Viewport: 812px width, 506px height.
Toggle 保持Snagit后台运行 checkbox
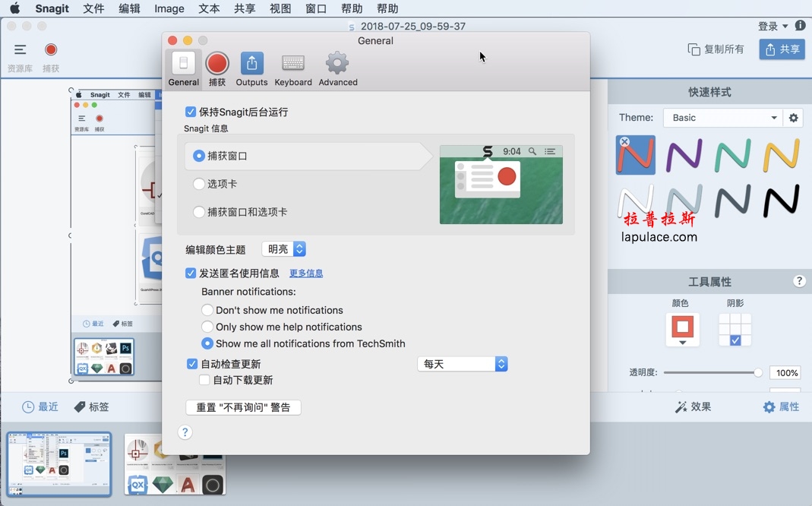191,112
